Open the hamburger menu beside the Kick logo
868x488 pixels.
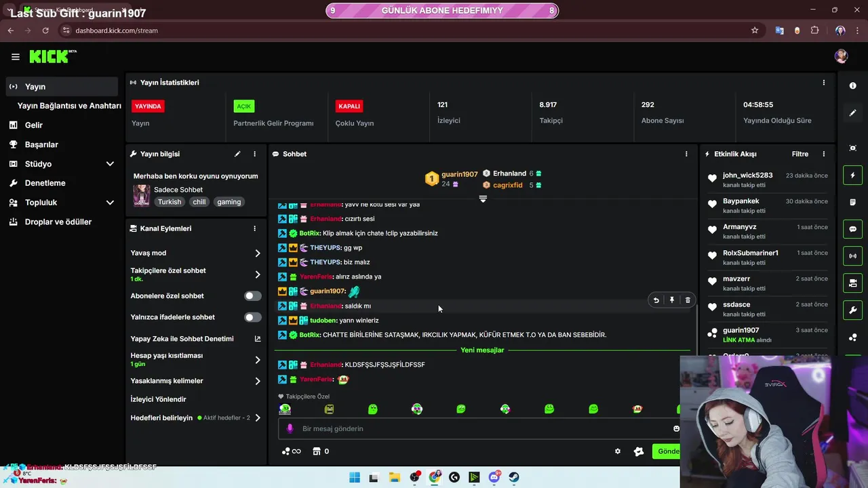15,57
